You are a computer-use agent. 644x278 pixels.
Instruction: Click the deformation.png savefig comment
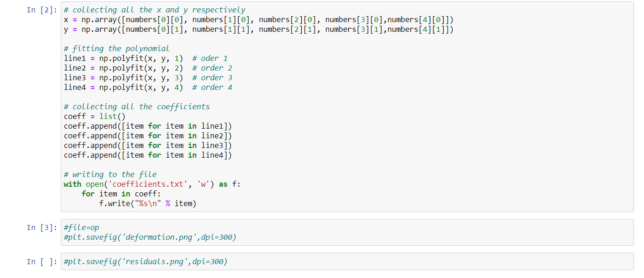tap(147, 237)
